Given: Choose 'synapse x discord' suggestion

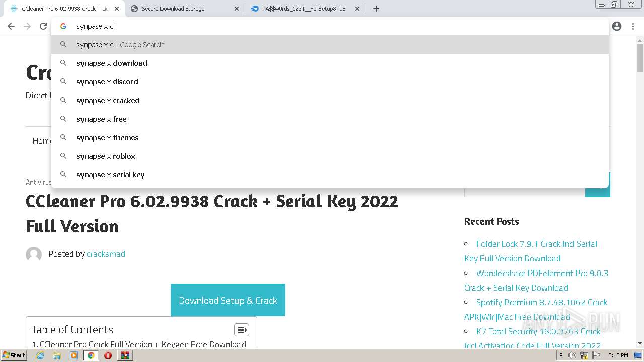Looking at the screenshot, I should pos(330,82).
